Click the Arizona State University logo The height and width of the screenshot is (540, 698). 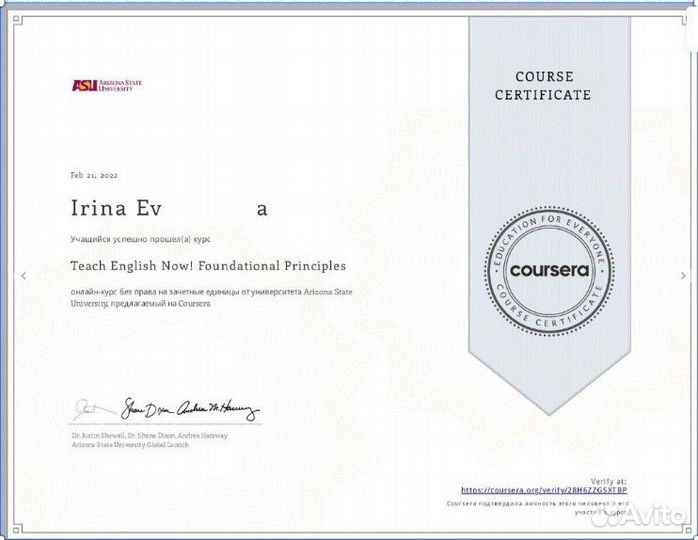pos(106,85)
